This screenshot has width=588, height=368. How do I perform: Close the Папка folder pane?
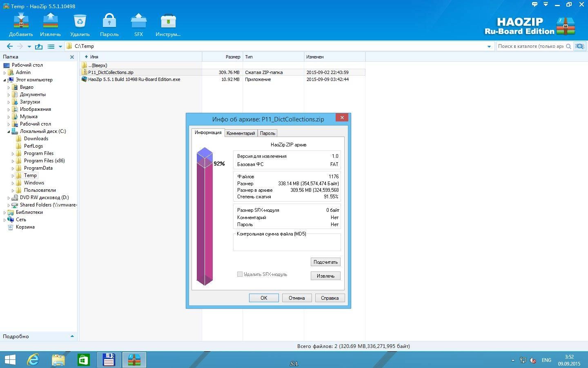pos(72,57)
